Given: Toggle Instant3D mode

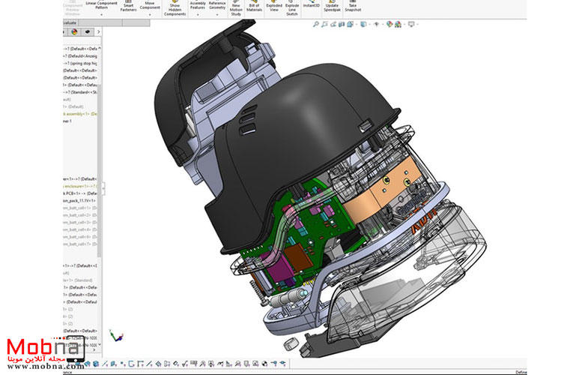Looking at the screenshot, I should coord(312,4).
